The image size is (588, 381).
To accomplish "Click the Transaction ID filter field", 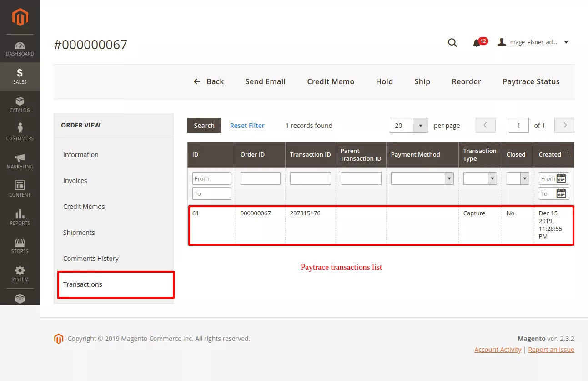I will (x=310, y=178).
